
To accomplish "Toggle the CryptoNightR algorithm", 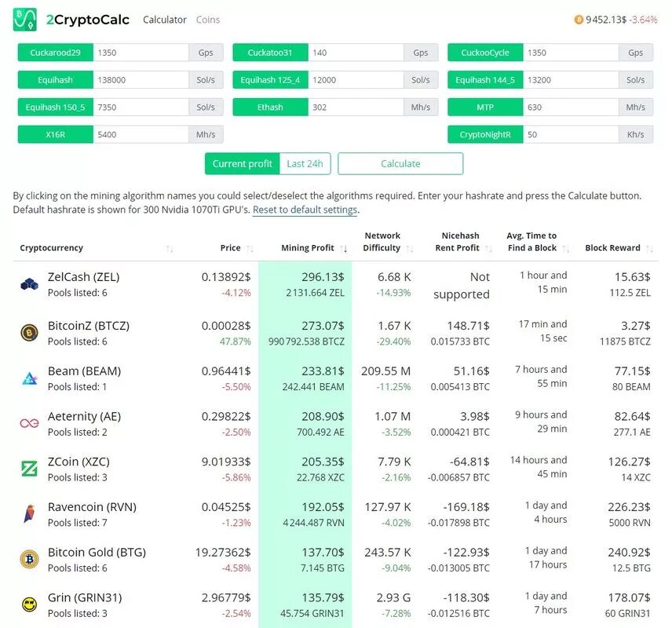I will (x=485, y=134).
